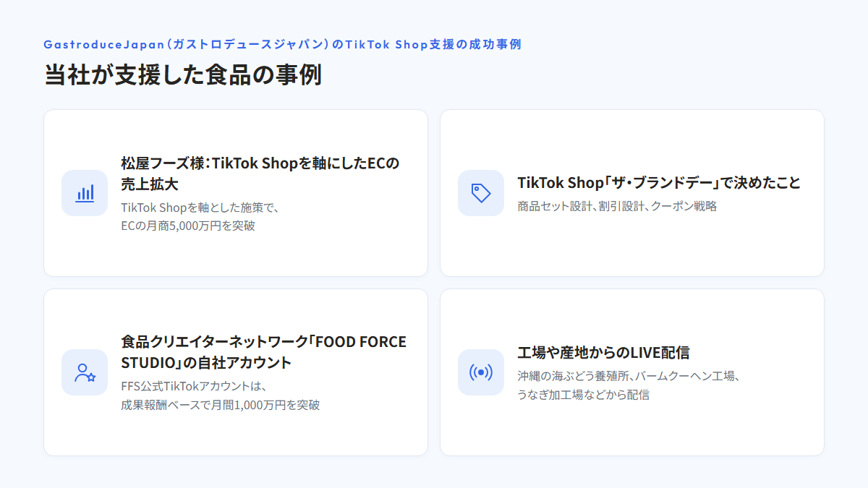Image resolution: width=868 pixels, height=488 pixels.
Task: Select the text ECの月商5,000万円を突破
Action: 188,226
